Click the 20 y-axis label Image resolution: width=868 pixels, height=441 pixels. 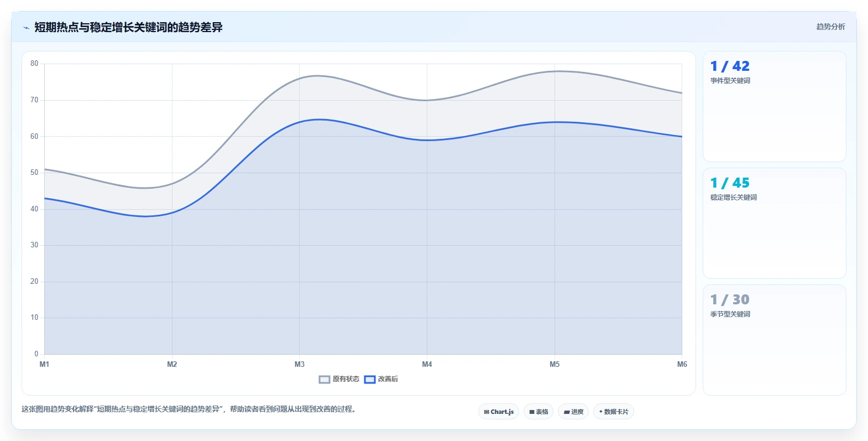tap(34, 282)
